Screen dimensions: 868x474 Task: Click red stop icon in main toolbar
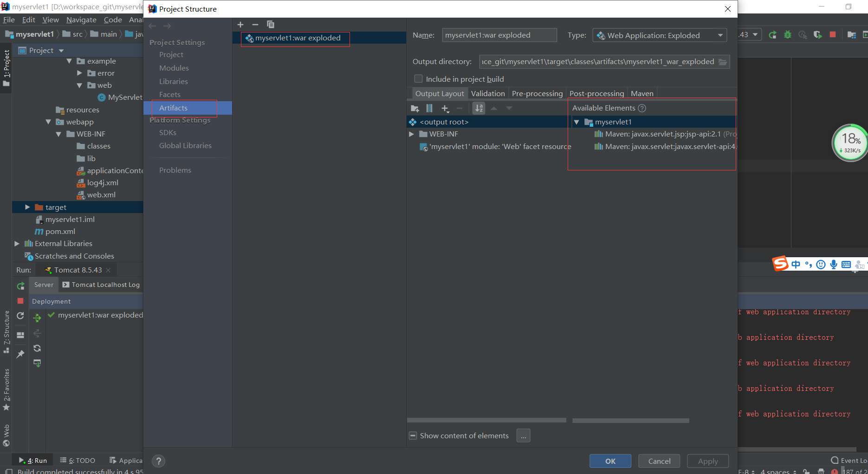pos(833,35)
